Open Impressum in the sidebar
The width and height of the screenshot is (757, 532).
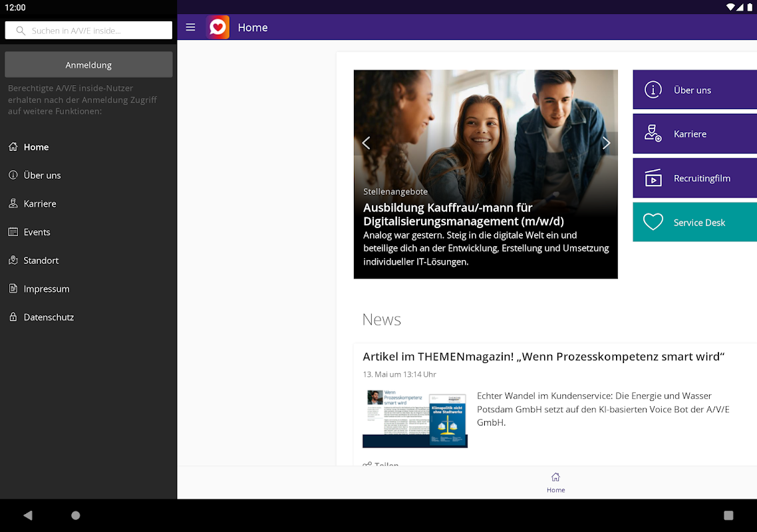(46, 289)
